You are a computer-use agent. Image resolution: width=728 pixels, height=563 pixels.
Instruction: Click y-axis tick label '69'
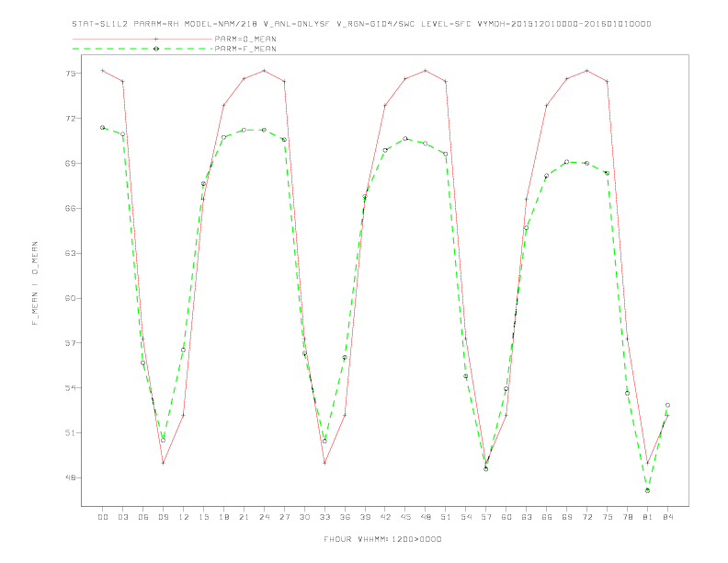[70, 164]
